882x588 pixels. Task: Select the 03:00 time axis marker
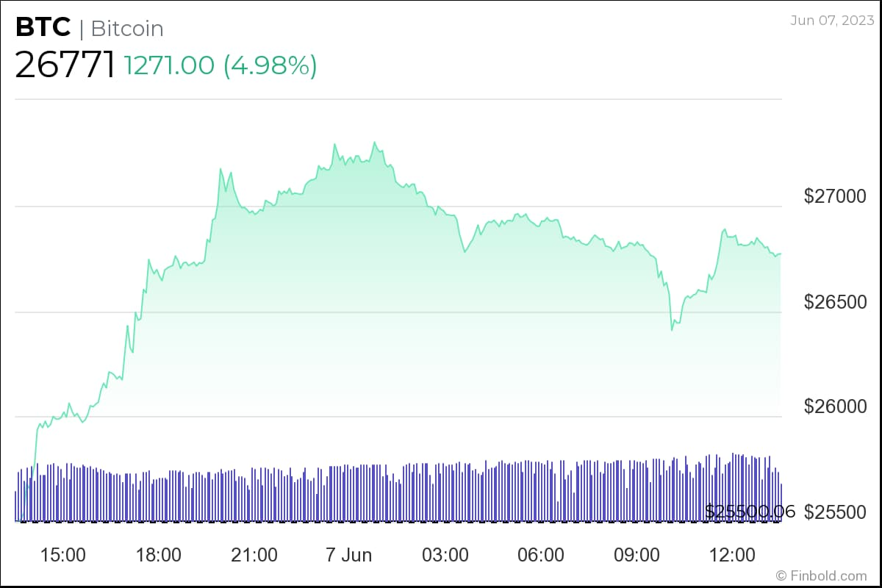(x=445, y=554)
